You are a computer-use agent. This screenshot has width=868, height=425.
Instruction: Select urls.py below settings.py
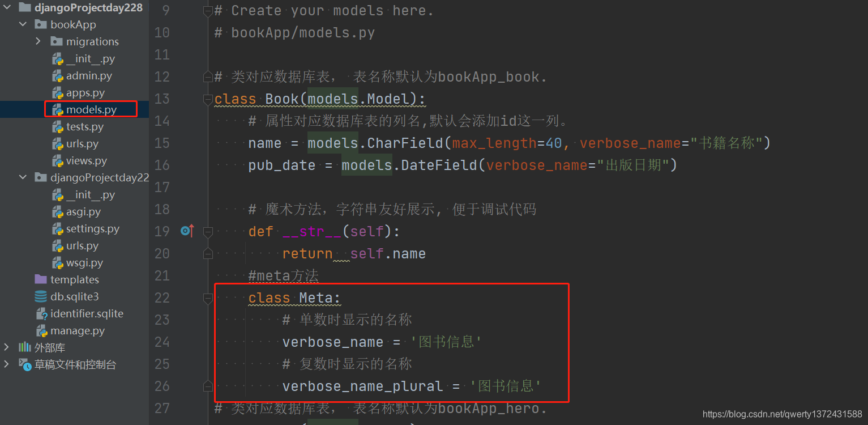click(x=82, y=245)
